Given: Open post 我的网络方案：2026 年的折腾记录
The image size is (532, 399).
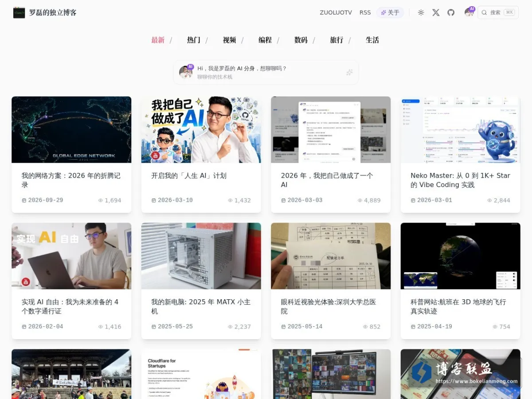Looking at the screenshot, I should pyautogui.click(x=71, y=180).
